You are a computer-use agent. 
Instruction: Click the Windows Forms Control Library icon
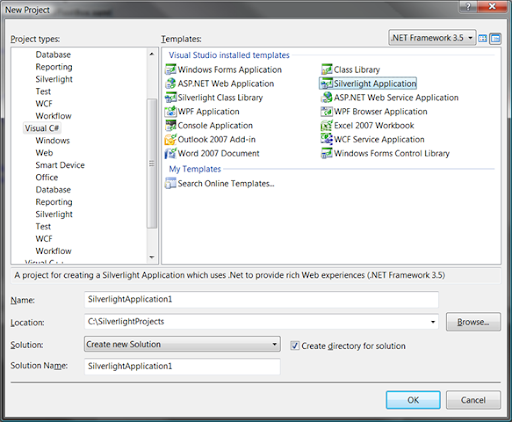[x=327, y=153]
